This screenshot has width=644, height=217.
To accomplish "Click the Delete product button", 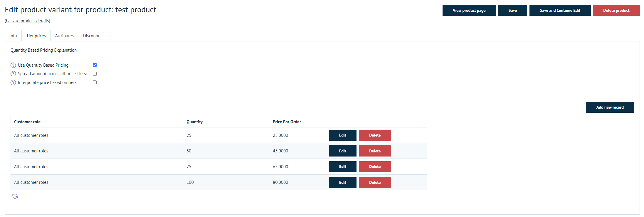I will pos(616,10).
